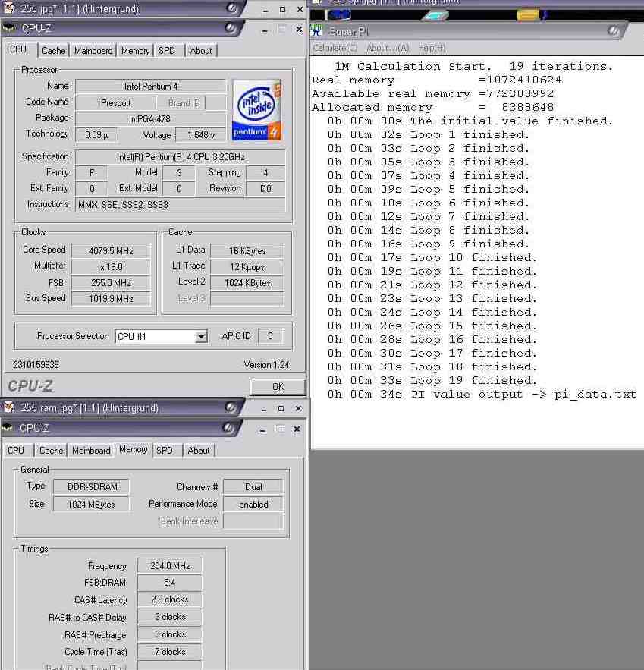Image resolution: width=644 pixels, height=670 pixels.
Task: Click the Performance Mode value enabled
Action: [253, 505]
